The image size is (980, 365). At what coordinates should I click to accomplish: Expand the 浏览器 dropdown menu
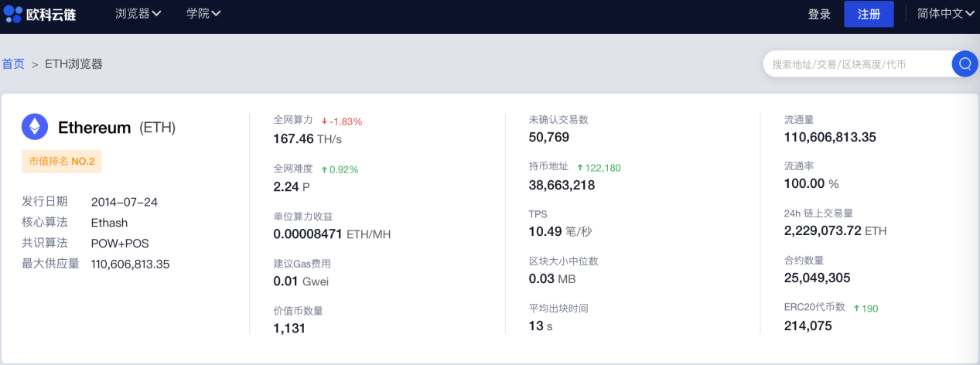[138, 13]
